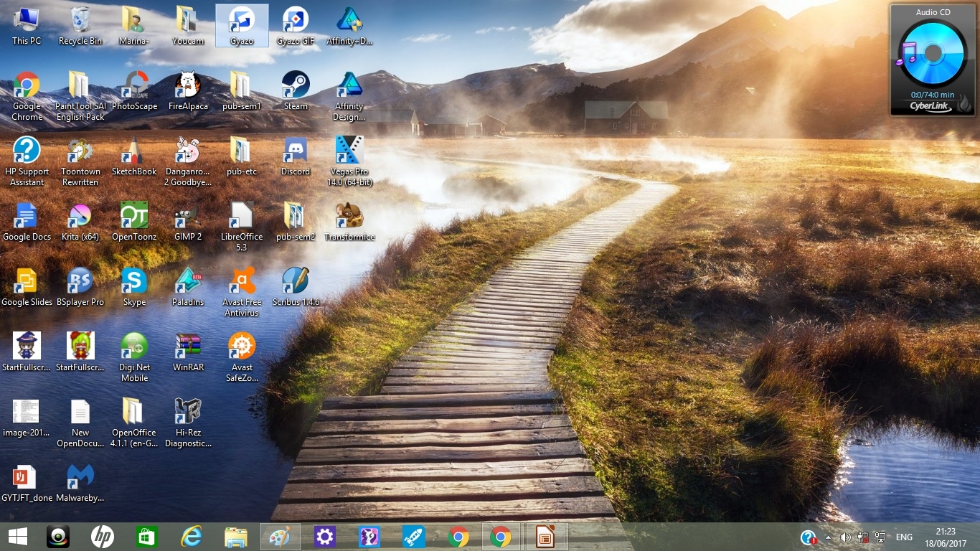Select the Recycle Bin icon
The height and width of the screenshot is (551, 980).
click(x=80, y=26)
